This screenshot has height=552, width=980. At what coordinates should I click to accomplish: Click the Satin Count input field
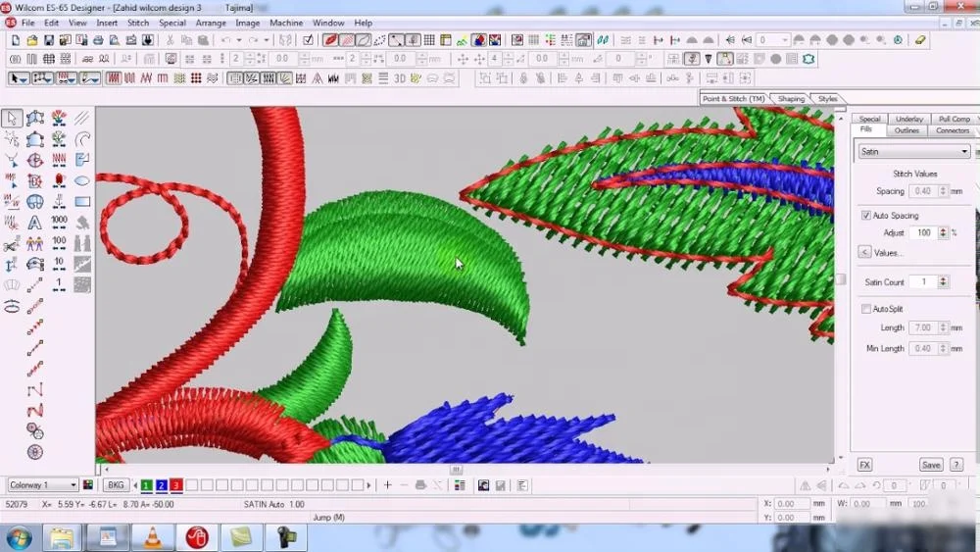pos(923,282)
